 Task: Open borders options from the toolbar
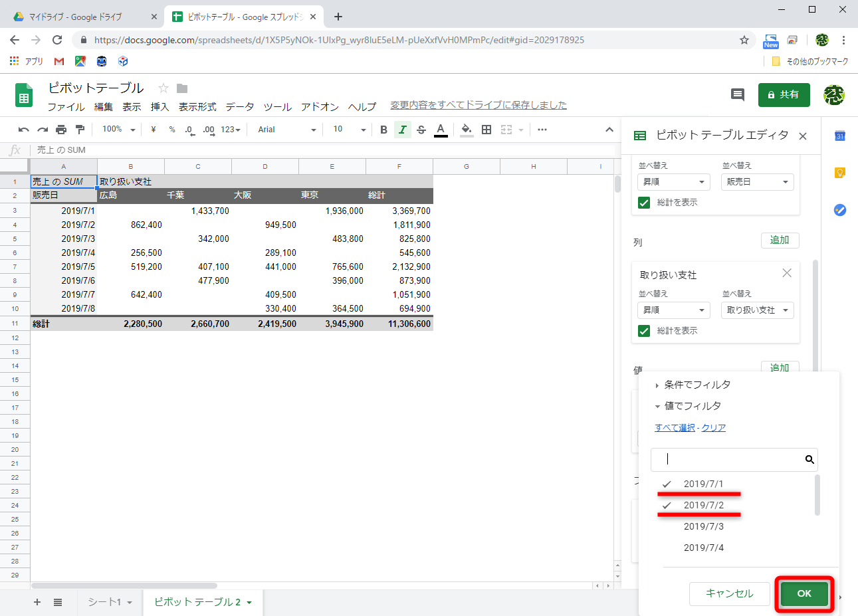(486, 129)
